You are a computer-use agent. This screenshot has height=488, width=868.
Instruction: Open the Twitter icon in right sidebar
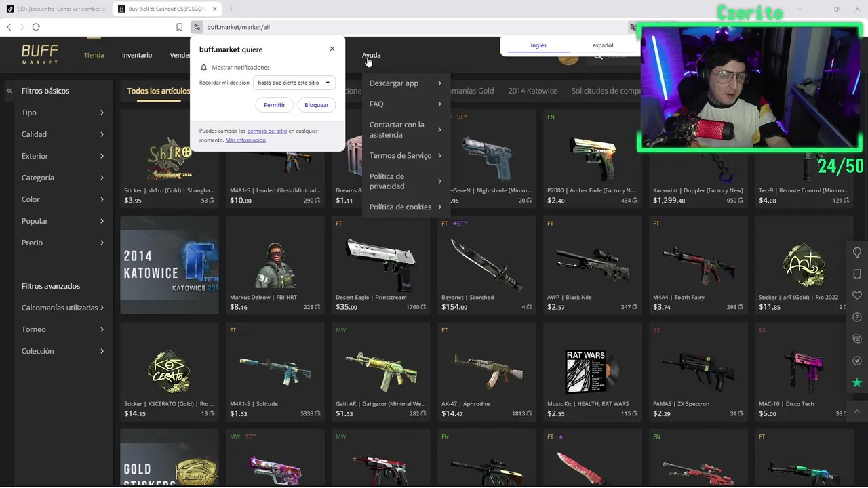(857, 361)
